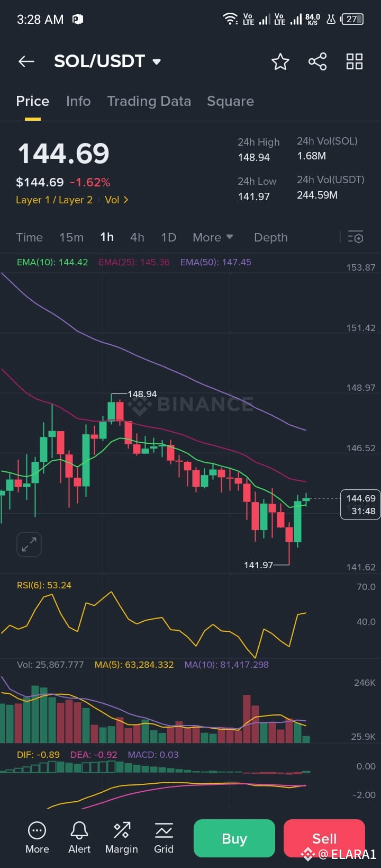This screenshot has height=868, width=381.
Task: Tap the MA(10) volume label
Action: [x=226, y=665]
